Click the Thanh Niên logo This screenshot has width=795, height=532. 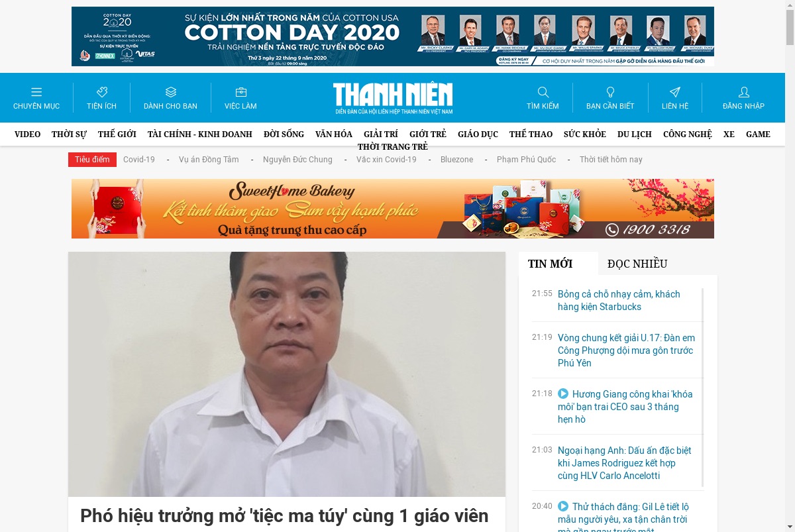tap(393, 98)
